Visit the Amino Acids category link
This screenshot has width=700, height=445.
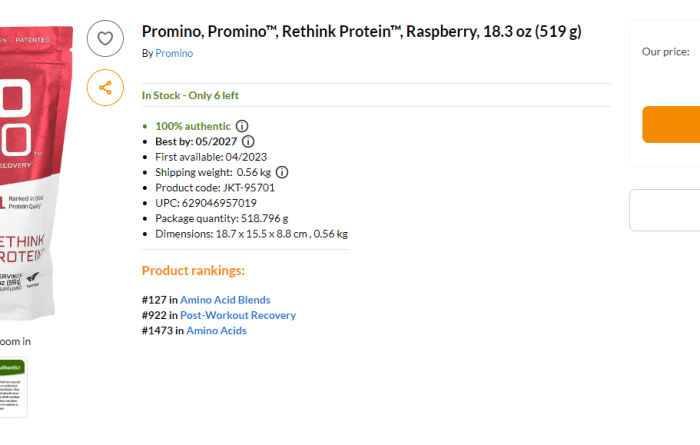coord(216,330)
